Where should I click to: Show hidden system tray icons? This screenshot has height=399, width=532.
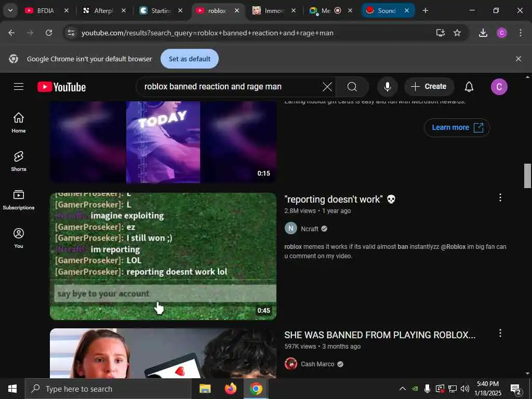pos(403,389)
